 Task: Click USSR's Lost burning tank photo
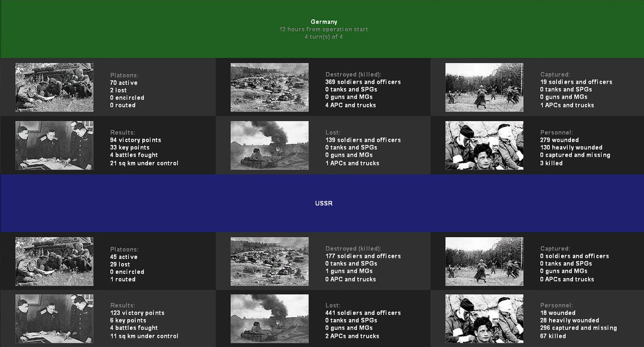[x=269, y=319]
